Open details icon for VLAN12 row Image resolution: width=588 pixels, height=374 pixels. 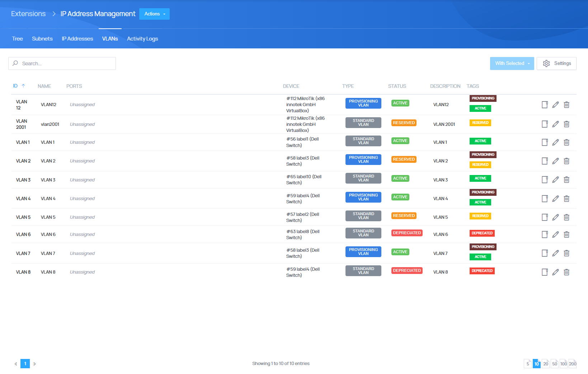[x=545, y=105]
